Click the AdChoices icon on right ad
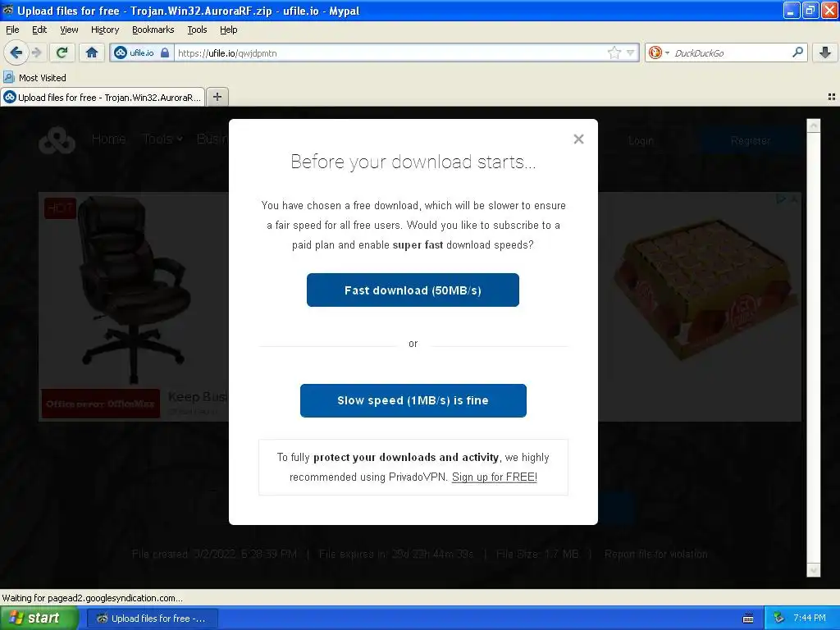This screenshot has height=630, width=840. coord(781,199)
